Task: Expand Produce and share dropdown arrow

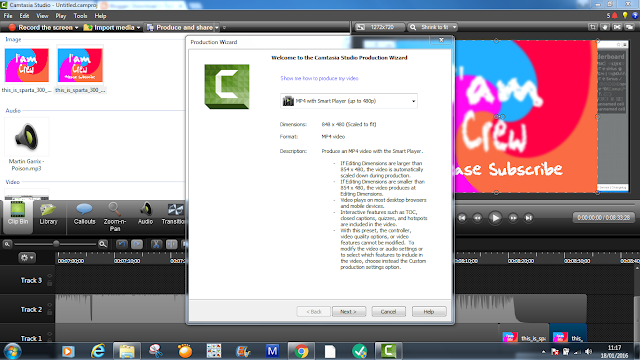Action: pyautogui.click(x=217, y=28)
